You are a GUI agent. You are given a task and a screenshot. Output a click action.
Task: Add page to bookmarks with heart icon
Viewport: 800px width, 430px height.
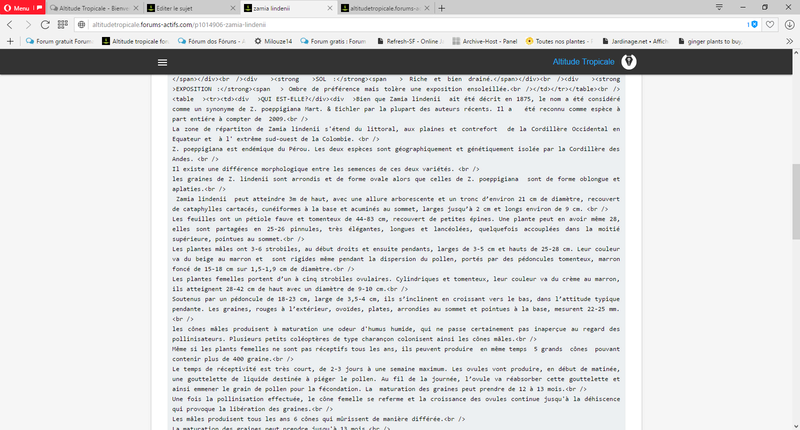770,24
